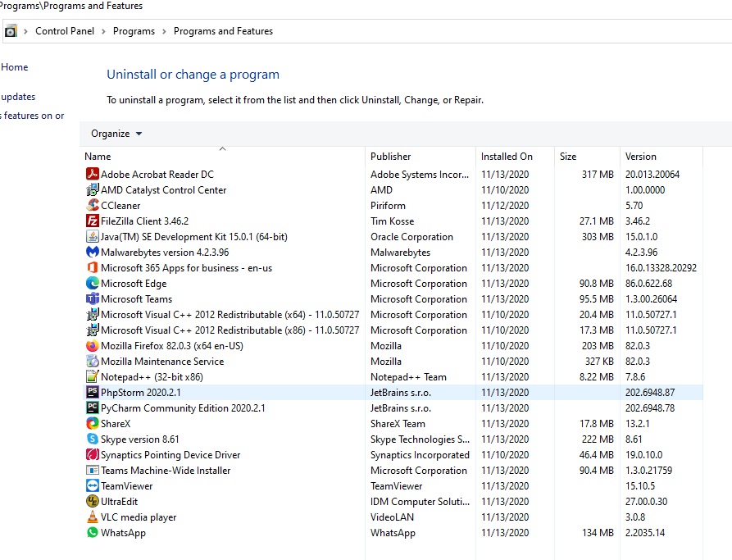The image size is (732, 560).
Task: Select Mozilla Firefox 82.0.3 name text
Action: 172,346
